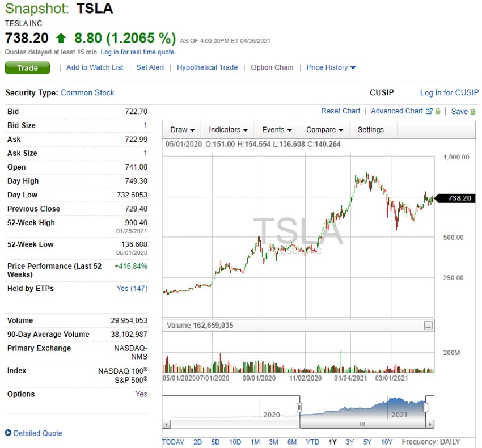Select the 5Y time range
This screenshot has width=482, height=448.
(x=367, y=442)
